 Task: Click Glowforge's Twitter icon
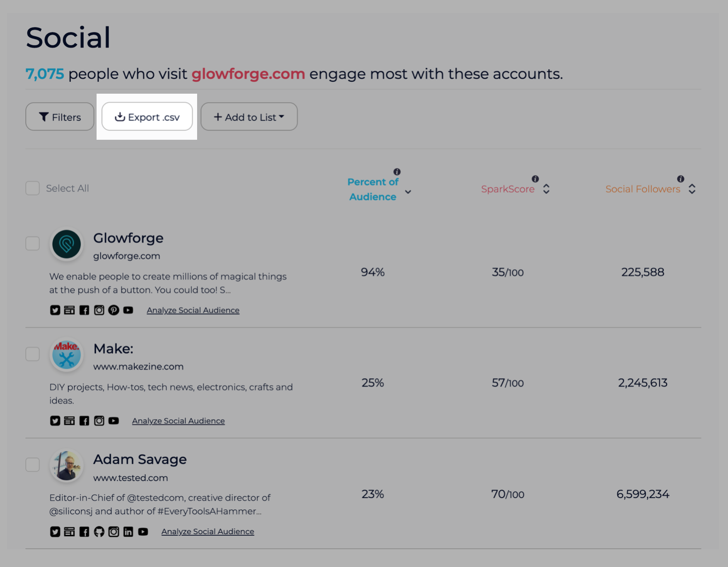pyautogui.click(x=55, y=310)
